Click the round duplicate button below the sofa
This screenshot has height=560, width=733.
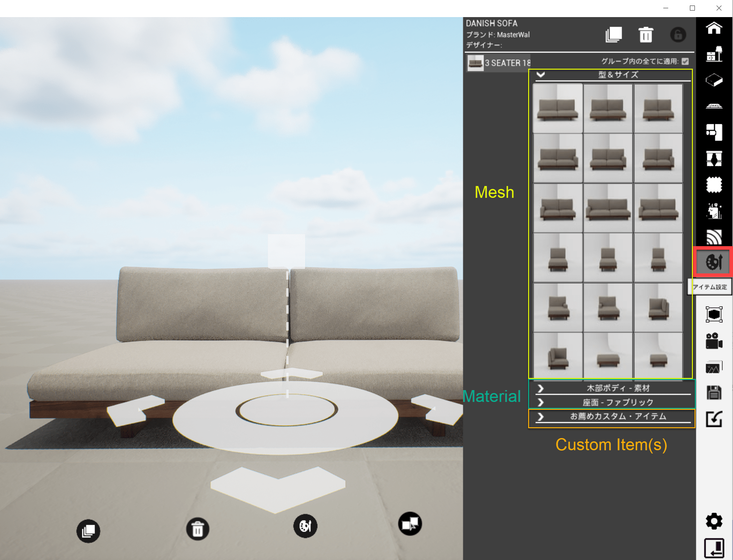tap(88, 531)
